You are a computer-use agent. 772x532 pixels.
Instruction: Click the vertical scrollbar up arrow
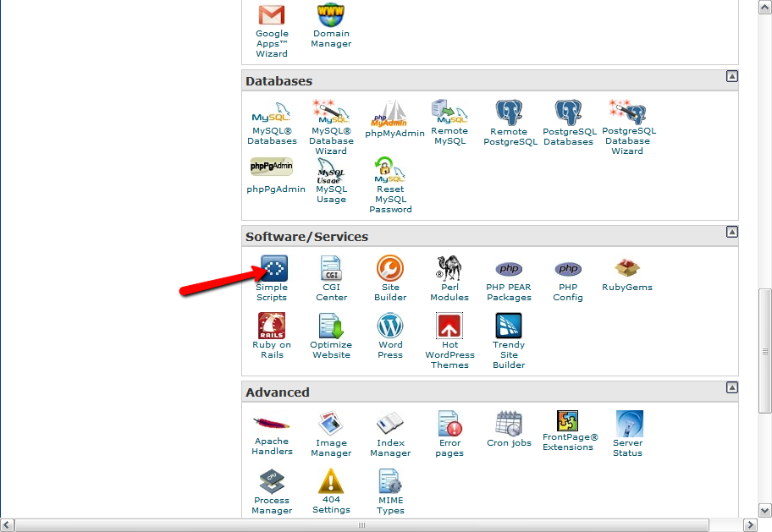[764, 7]
